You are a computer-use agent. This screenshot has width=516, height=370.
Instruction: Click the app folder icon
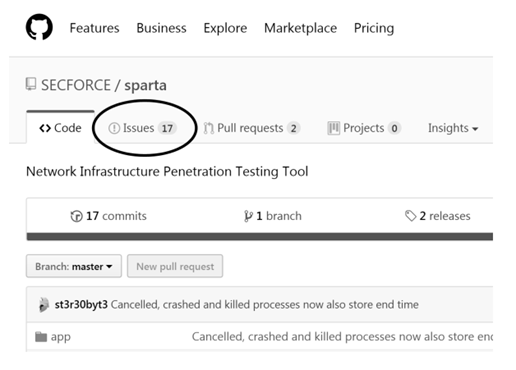point(41,337)
